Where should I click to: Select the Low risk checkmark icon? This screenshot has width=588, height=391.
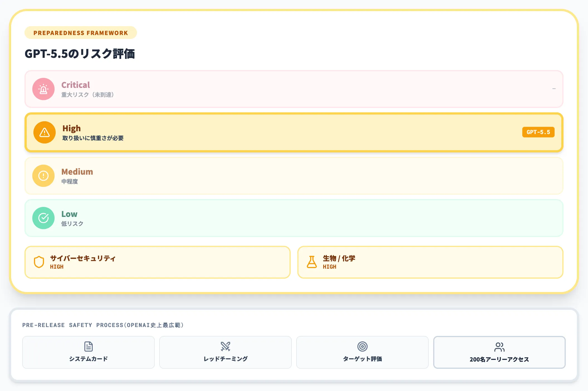(43, 218)
